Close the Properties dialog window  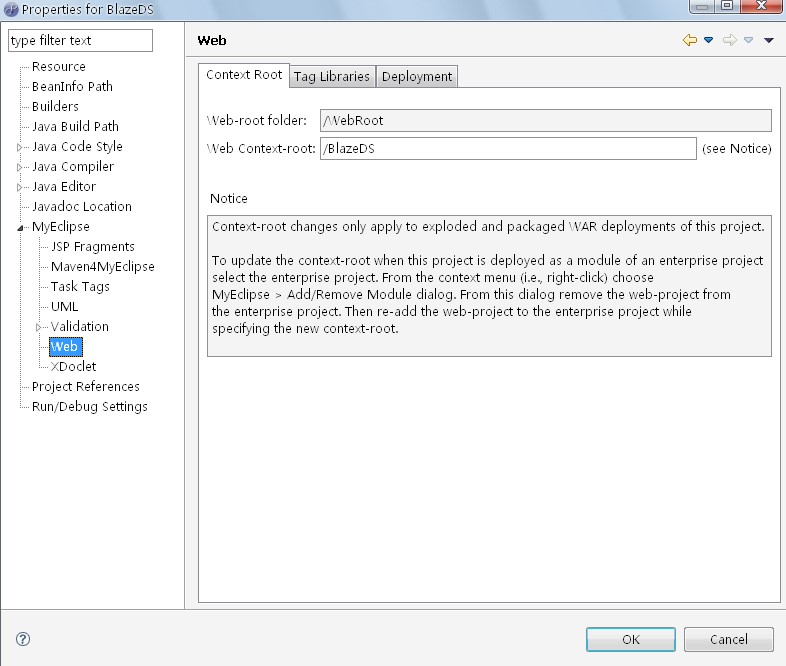pos(761,6)
